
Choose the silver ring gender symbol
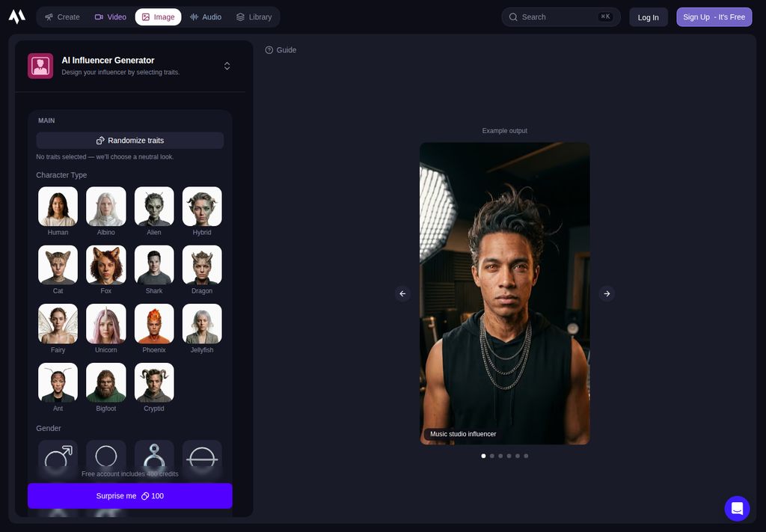[154, 456]
